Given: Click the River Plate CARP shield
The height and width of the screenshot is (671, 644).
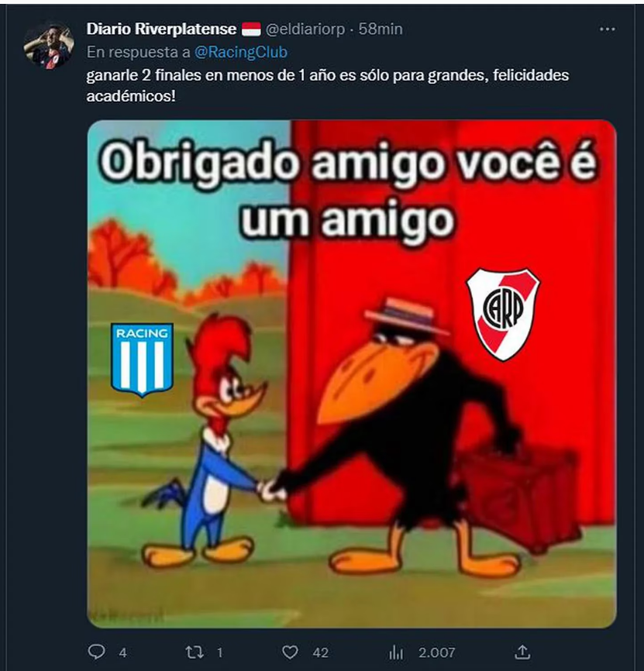Looking at the screenshot, I should click(503, 315).
